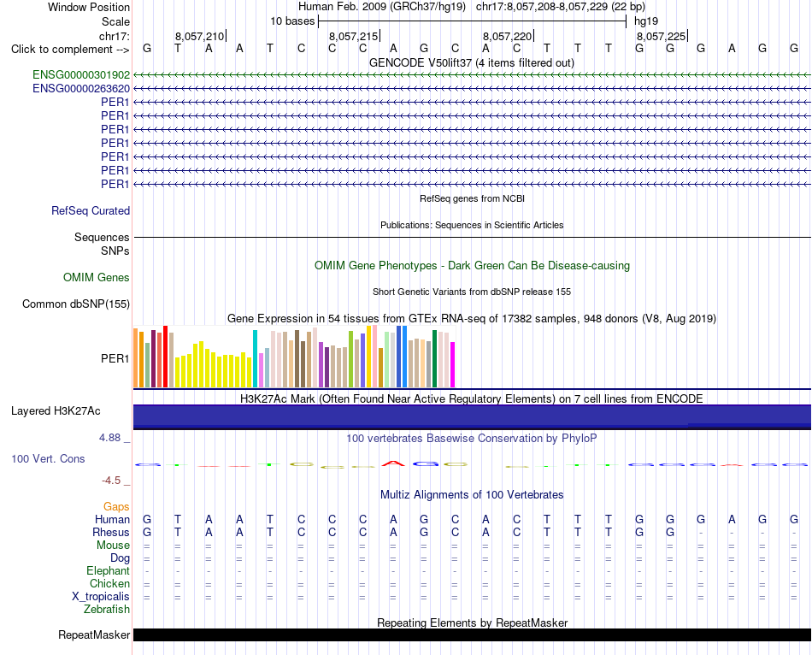Click the 4.88 PhyloP upper scale value

click(109, 437)
